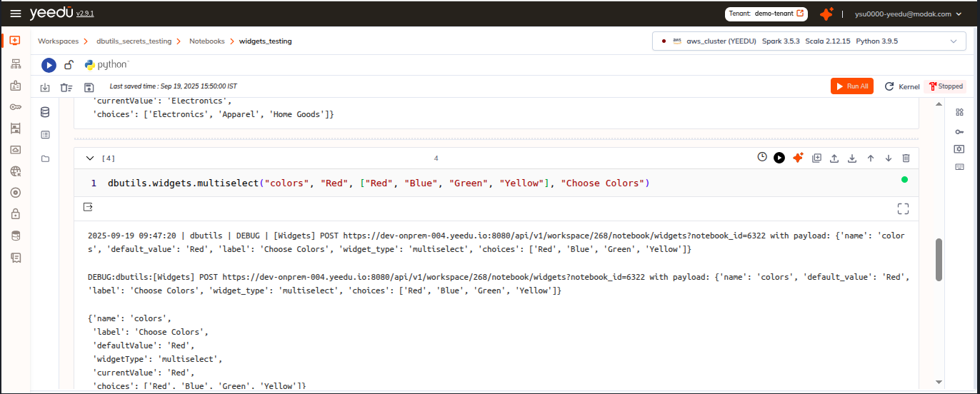Click the Run All button
980x394 pixels.
click(x=851, y=86)
